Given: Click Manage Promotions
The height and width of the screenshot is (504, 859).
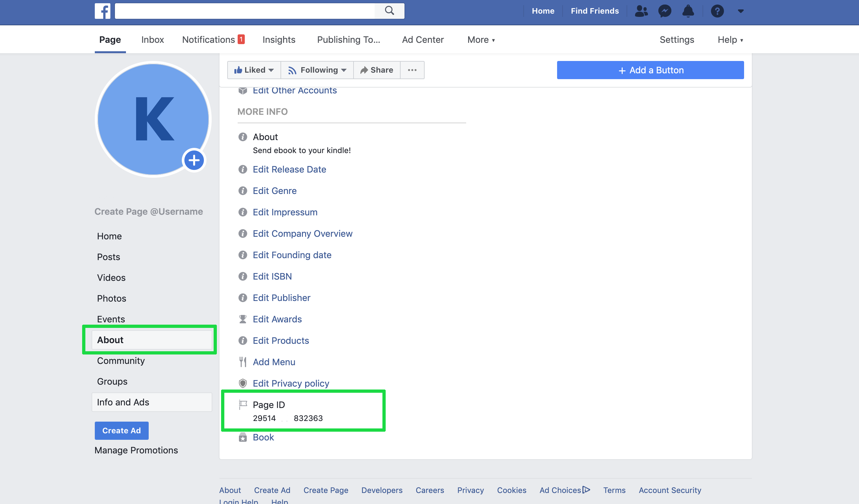Looking at the screenshot, I should 136,450.
